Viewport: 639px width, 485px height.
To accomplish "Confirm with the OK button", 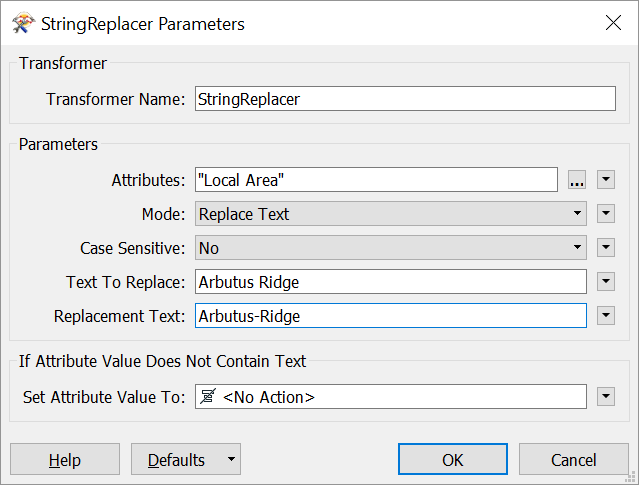I will coord(453,459).
